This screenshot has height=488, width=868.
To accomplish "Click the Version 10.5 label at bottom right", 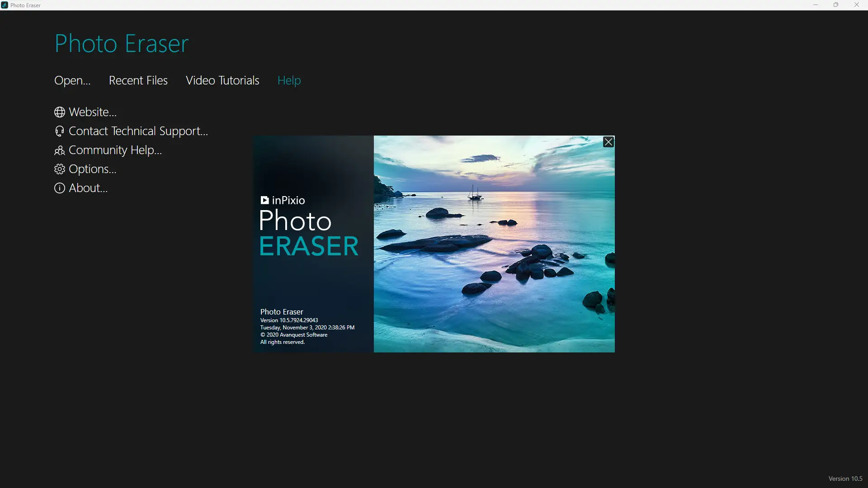I will (845, 478).
